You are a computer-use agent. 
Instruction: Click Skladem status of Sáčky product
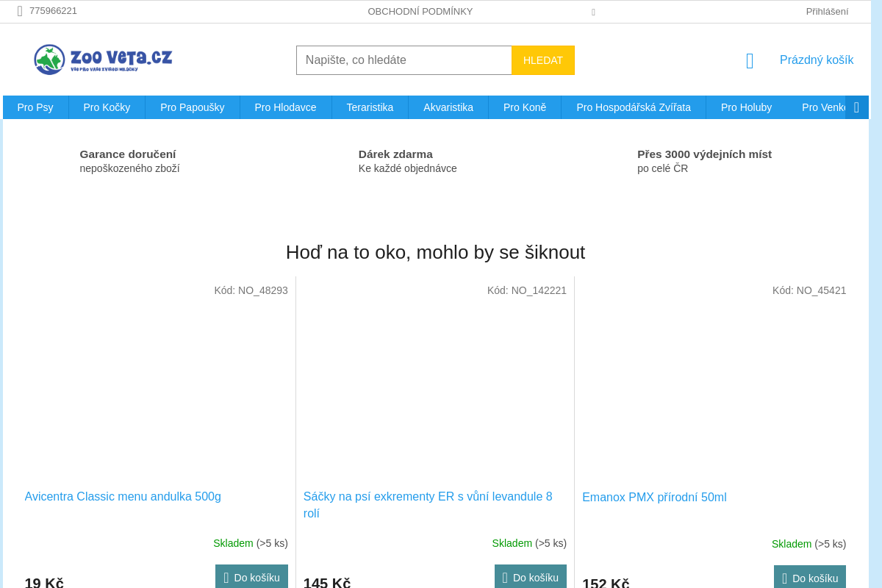(512, 543)
